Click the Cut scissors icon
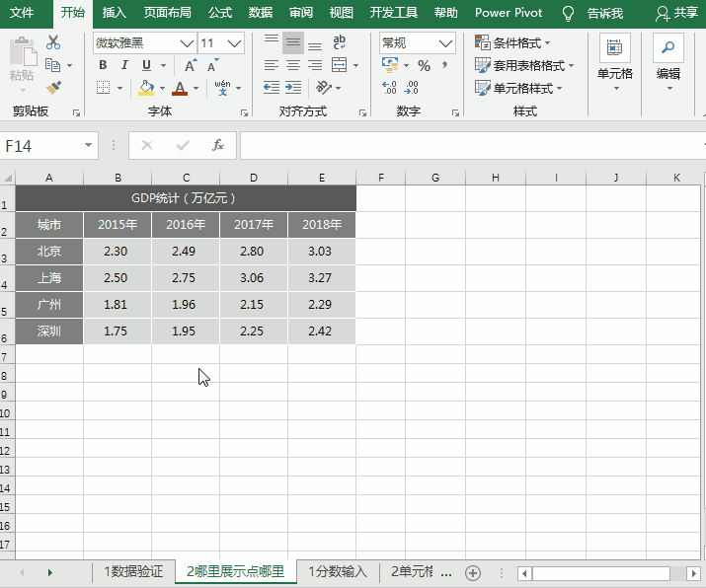Screen dimensions: 706x588 point(53,42)
